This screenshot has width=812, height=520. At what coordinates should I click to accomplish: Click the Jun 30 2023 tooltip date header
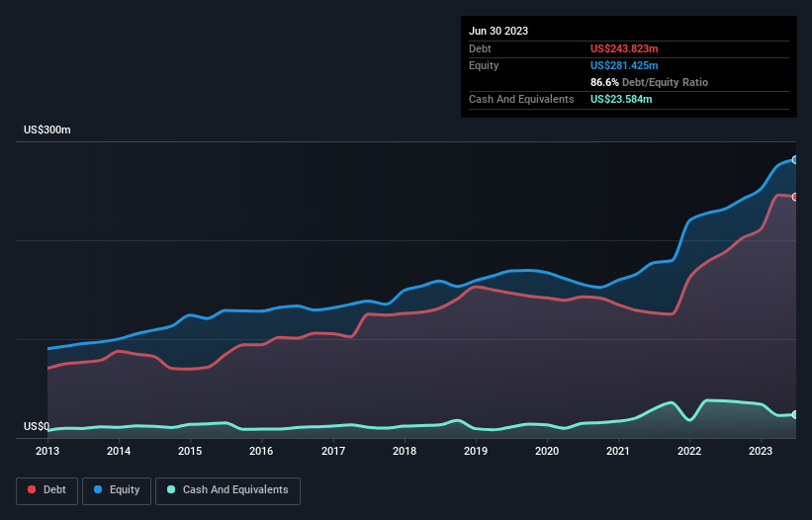pyautogui.click(x=498, y=31)
